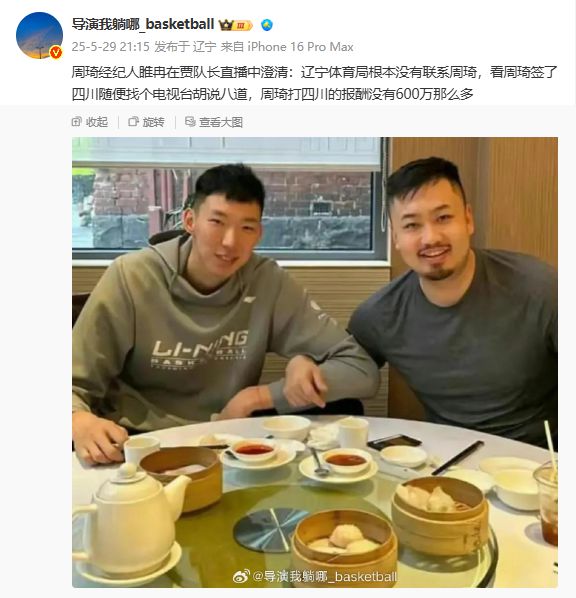Click the expanded restaurant photo
576x598 pixels.
pyautogui.click(x=315, y=362)
